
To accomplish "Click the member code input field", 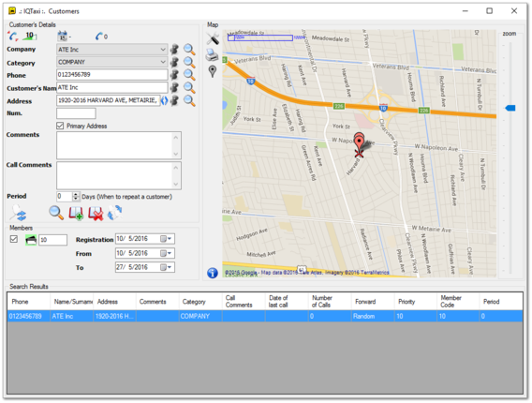I will click(x=53, y=240).
